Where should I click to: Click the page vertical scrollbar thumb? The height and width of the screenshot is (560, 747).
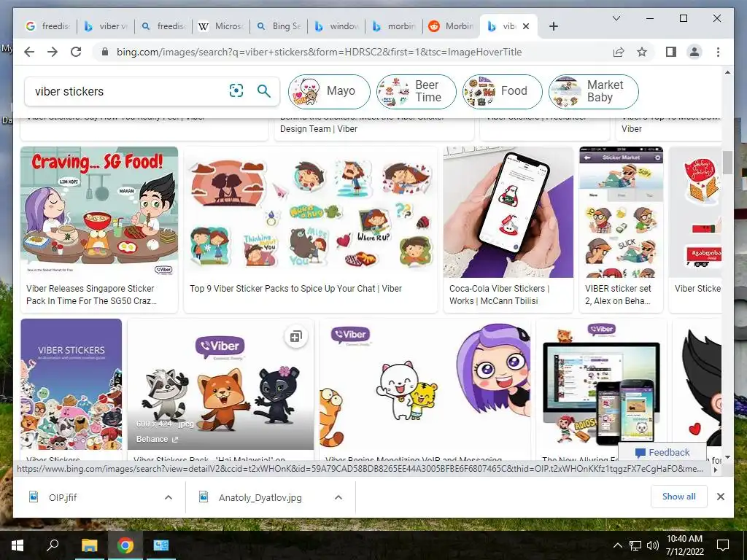pyautogui.click(x=727, y=163)
